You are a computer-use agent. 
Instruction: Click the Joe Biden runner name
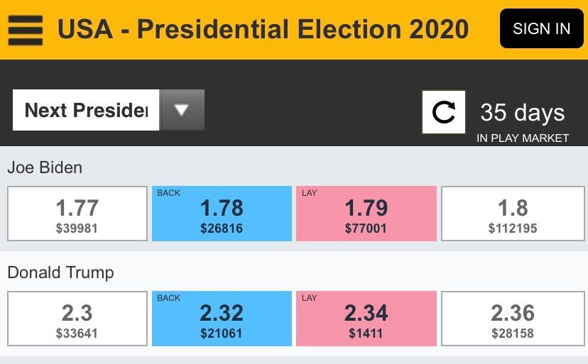coord(45,167)
